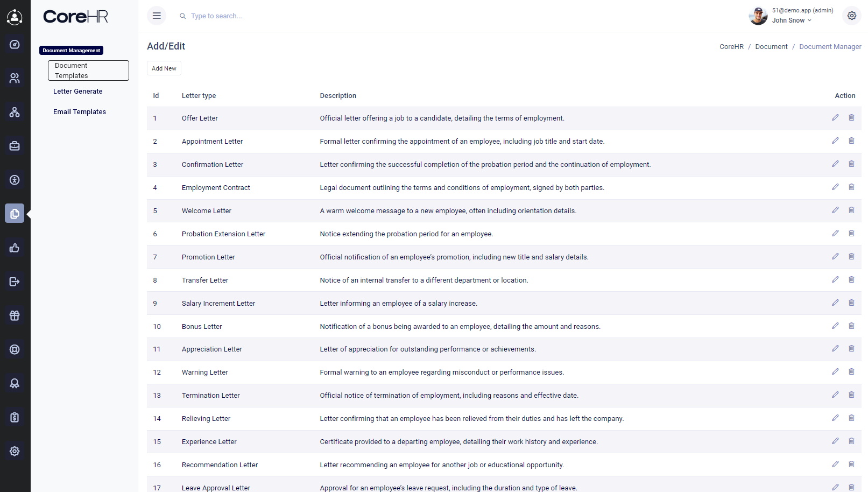Expand the John Snow user dropdown
The width and height of the screenshot is (868, 492).
coord(792,20)
